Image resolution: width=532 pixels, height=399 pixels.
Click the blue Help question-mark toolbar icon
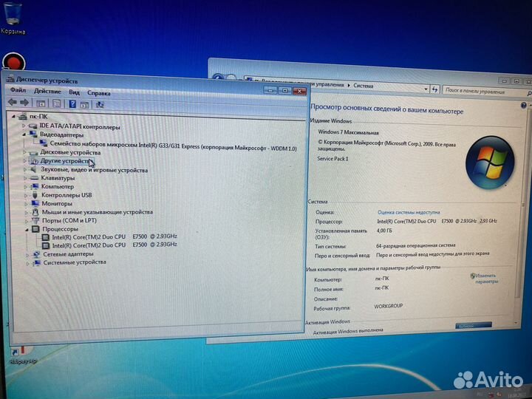tap(72, 104)
